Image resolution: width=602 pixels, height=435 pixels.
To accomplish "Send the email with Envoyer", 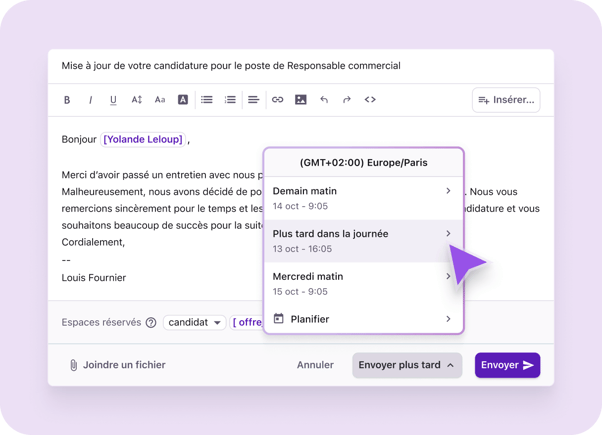I will 507,365.
